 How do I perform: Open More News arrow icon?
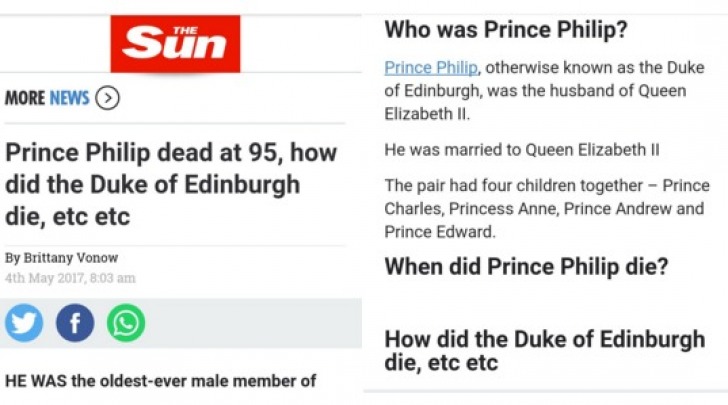[107, 98]
